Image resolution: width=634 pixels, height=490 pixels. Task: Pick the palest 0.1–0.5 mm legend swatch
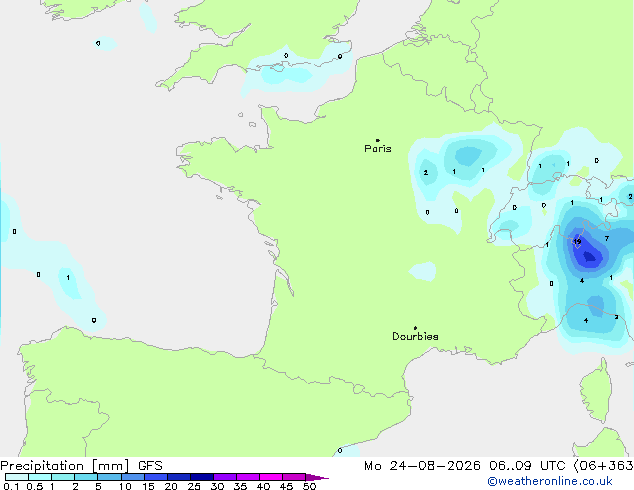click(x=17, y=477)
